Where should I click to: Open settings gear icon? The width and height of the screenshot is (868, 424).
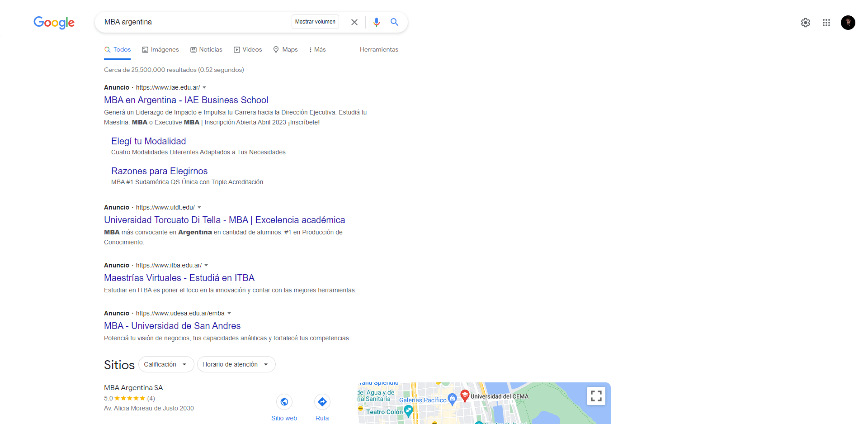coord(805,23)
